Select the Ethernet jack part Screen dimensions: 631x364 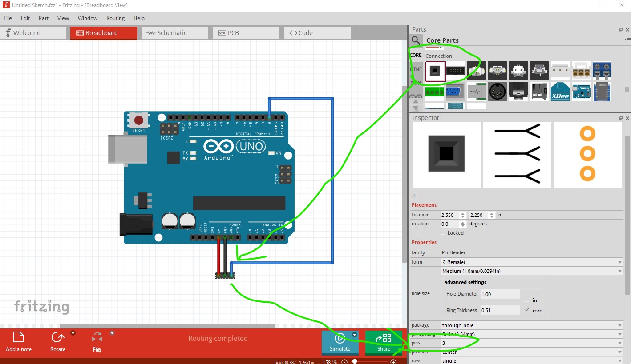point(539,92)
